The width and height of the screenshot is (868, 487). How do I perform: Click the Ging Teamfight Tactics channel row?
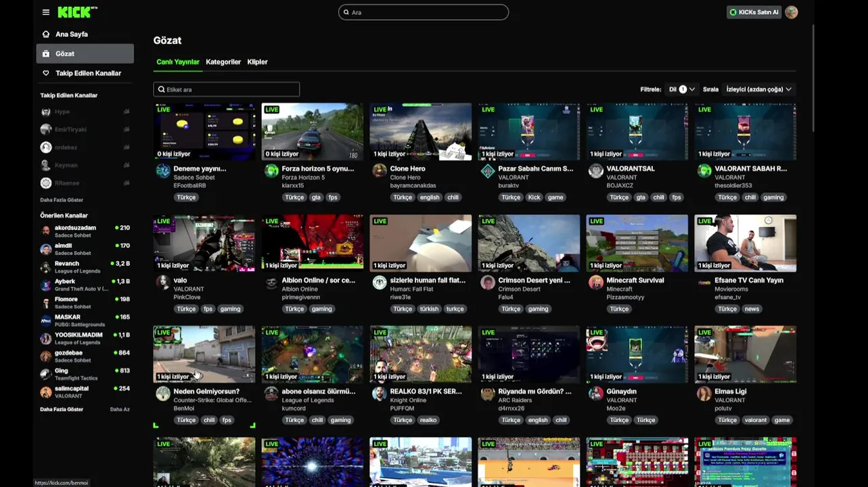tap(85, 374)
